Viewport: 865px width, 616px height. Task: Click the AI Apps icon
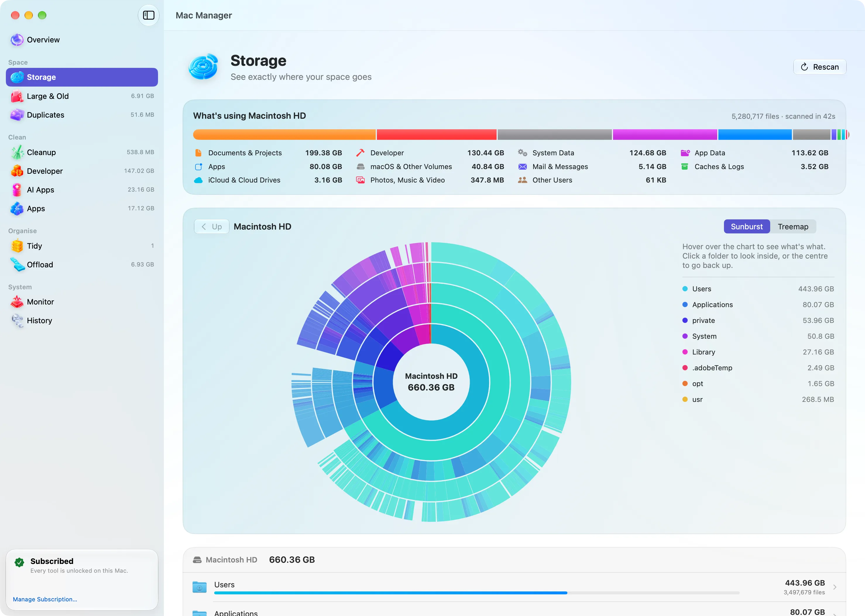tap(17, 190)
